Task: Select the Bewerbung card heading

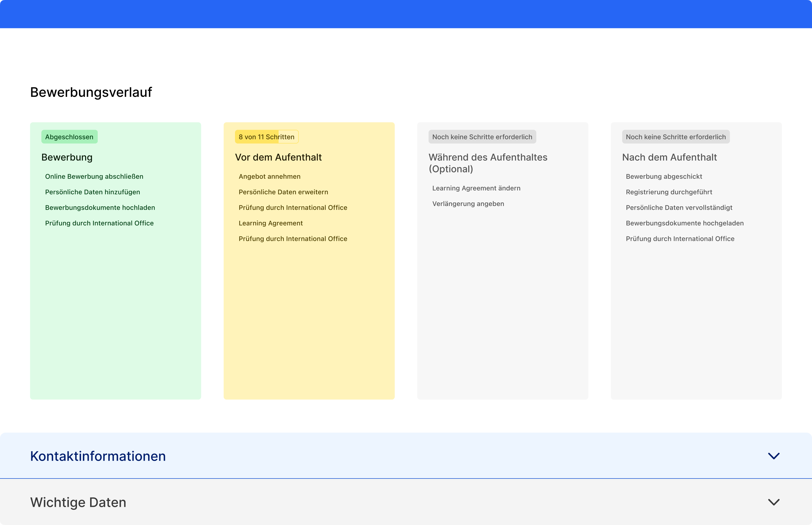Action: click(x=67, y=157)
